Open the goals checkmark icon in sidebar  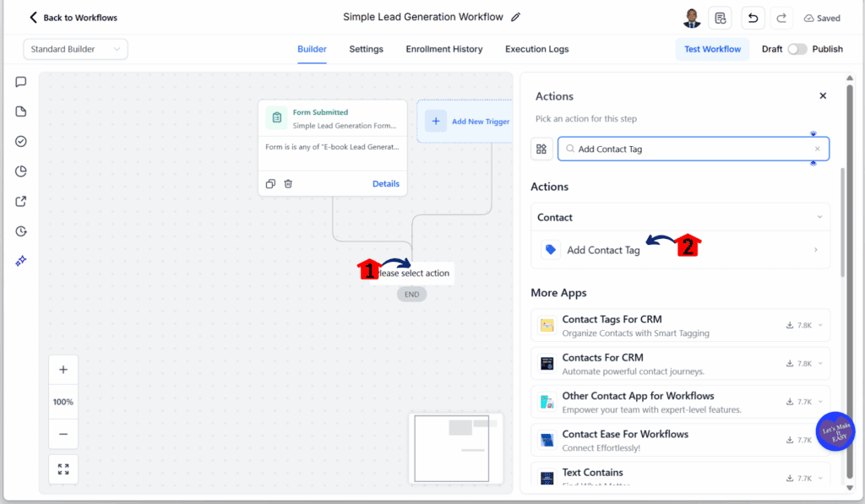coord(19,141)
